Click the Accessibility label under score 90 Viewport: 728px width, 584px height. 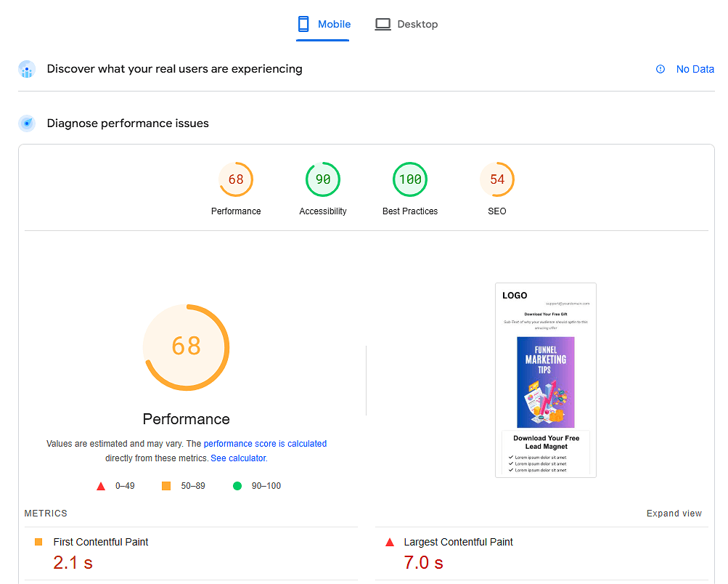click(x=323, y=211)
